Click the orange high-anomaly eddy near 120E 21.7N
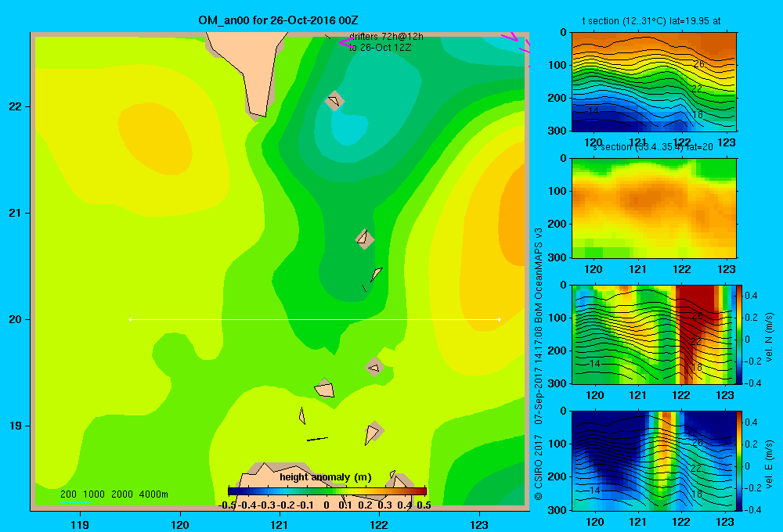 click(x=155, y=138)
